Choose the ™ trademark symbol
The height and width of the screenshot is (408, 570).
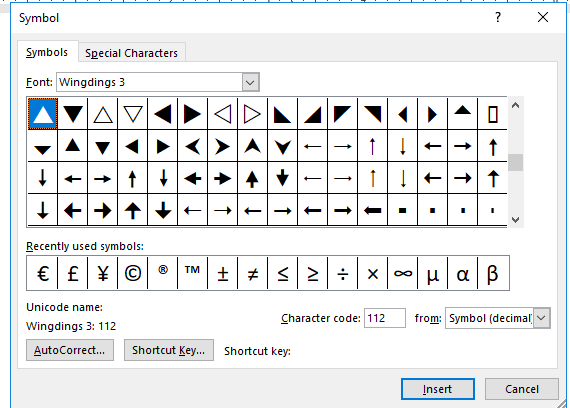[x=193, y=273]
